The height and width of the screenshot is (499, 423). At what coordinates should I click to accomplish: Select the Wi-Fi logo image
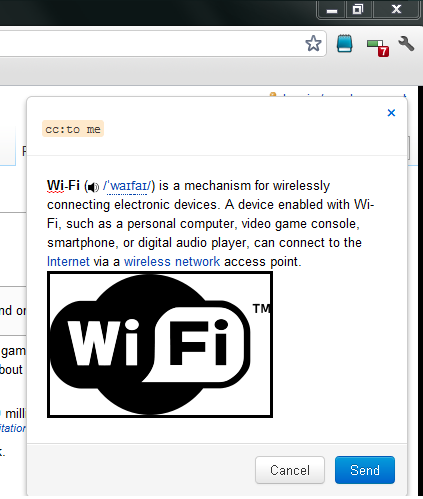160,344
